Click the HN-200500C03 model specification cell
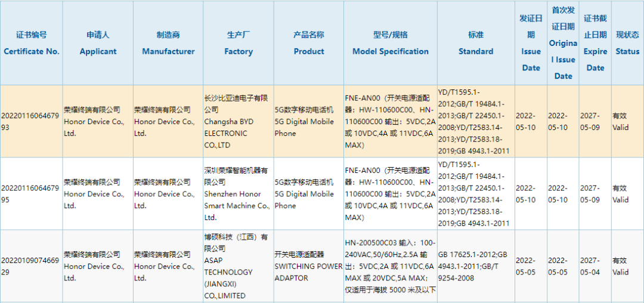644x303 pixels. [390, 266]
